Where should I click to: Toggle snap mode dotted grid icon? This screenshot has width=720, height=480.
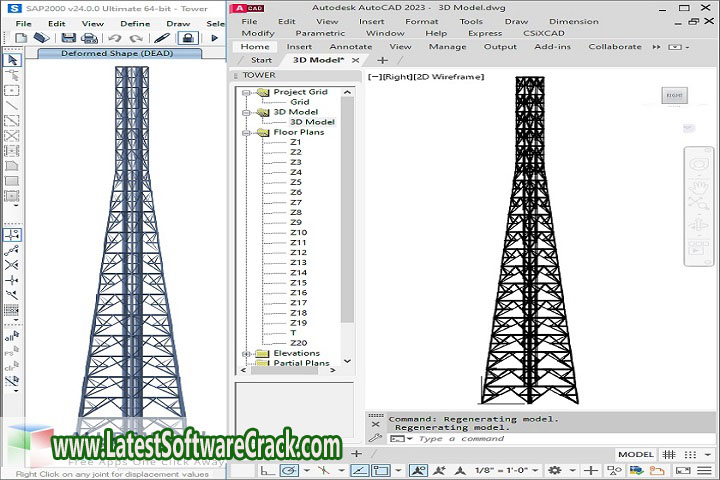pos(690,454)
